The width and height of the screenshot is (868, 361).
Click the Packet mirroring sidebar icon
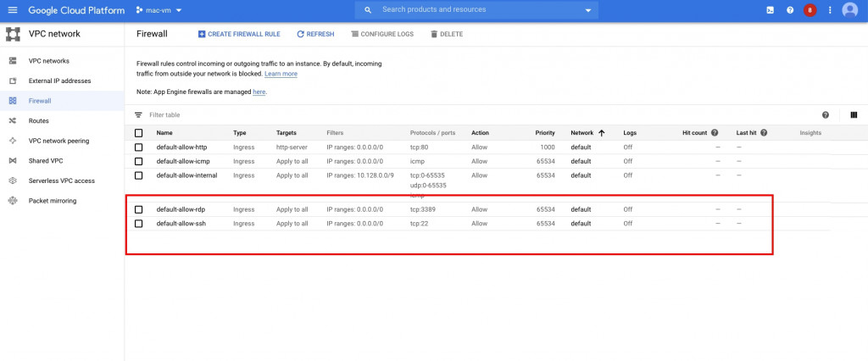(x=13, y=201)
